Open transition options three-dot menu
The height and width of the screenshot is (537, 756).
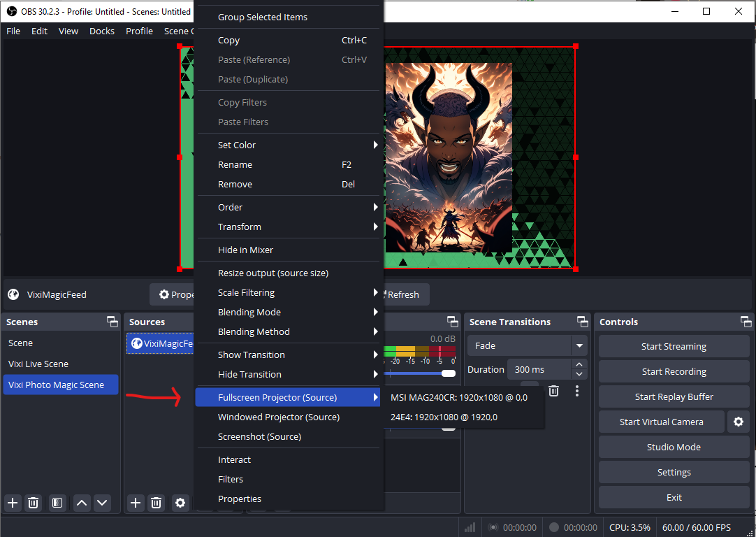point(576,391)
